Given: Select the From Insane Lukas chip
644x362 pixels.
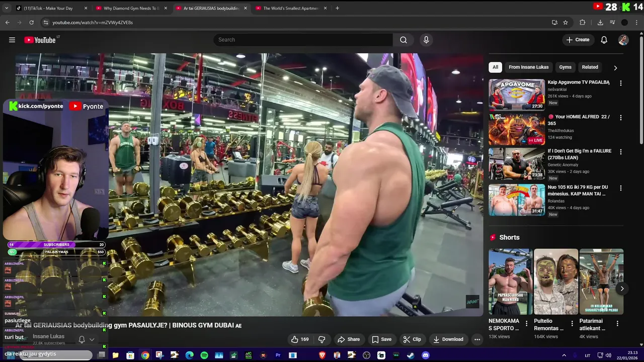Looking at the screenshot, I should [x=528, y=67].
